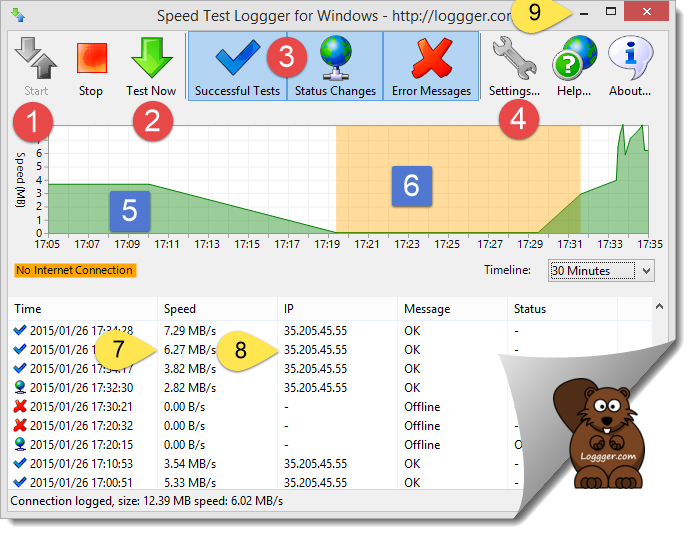This screenshot has width=691, height=534.
Task: Sort the log by the Speed column
Action: click(218, 309)
